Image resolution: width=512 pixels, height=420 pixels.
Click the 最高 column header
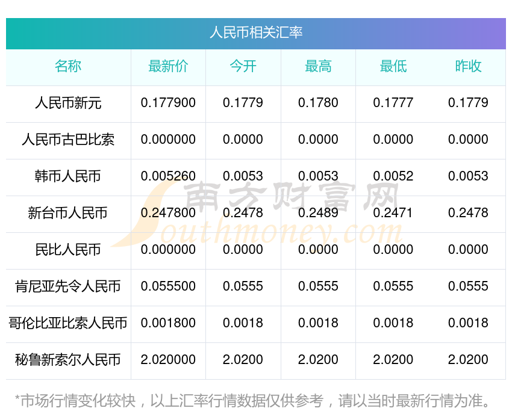pyautogui.click(x=318, y=66)
